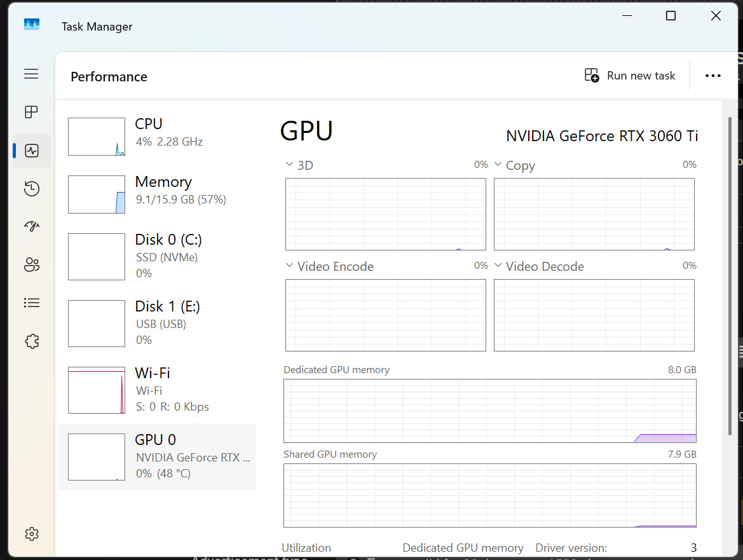
Task: Change the Video Decode graph dropdown
Action: click(x=498, y=266)
